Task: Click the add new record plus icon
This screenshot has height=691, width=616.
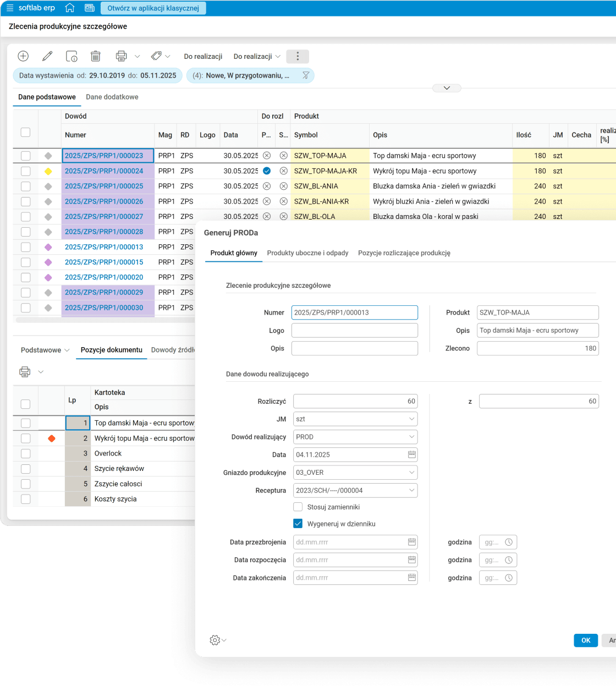Action: click(23, 56)
